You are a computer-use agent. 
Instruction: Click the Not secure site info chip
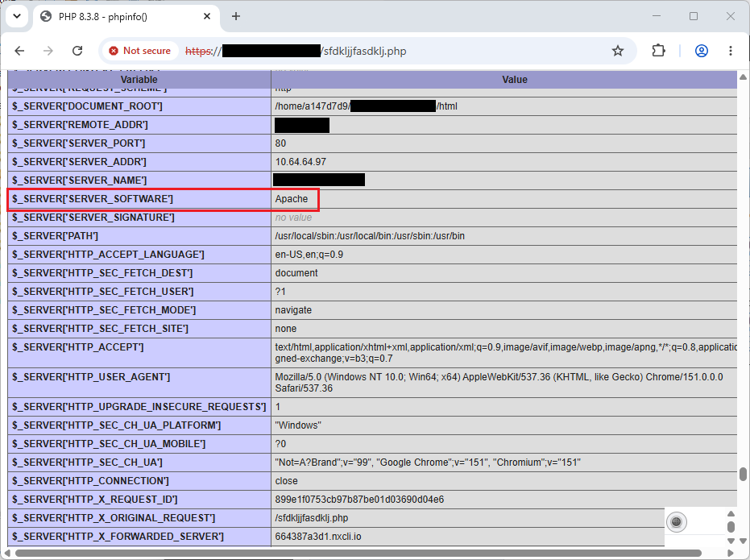click(140, 51)
